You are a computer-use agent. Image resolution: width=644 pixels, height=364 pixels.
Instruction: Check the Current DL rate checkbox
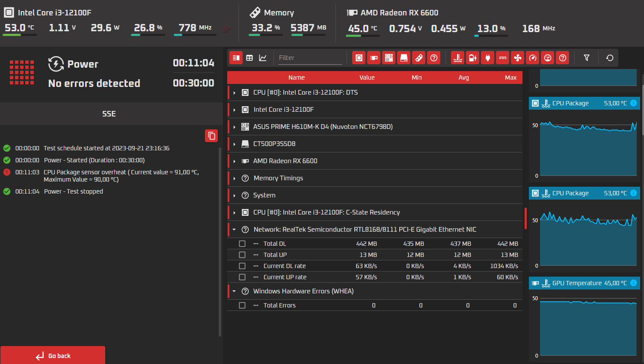click(242, 266)
